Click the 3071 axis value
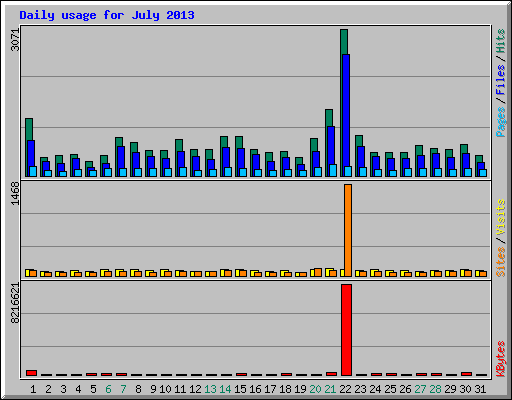Image resolution: width=512 pixels, height=400 pixels. 15,40
